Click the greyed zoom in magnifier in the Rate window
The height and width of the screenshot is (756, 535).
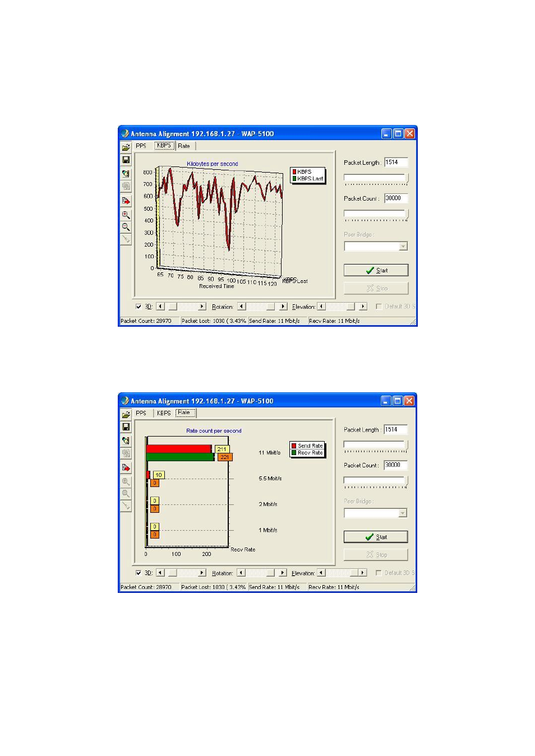126,482
